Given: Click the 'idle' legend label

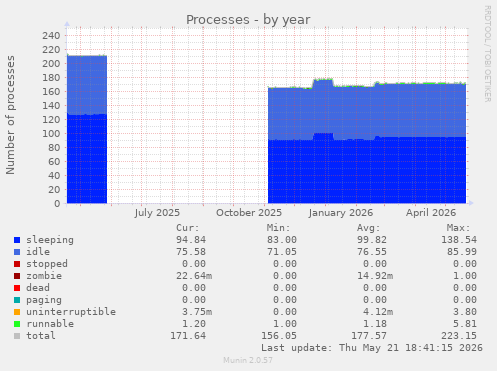Looking at the screenshot, I should [x=38, y=252].
